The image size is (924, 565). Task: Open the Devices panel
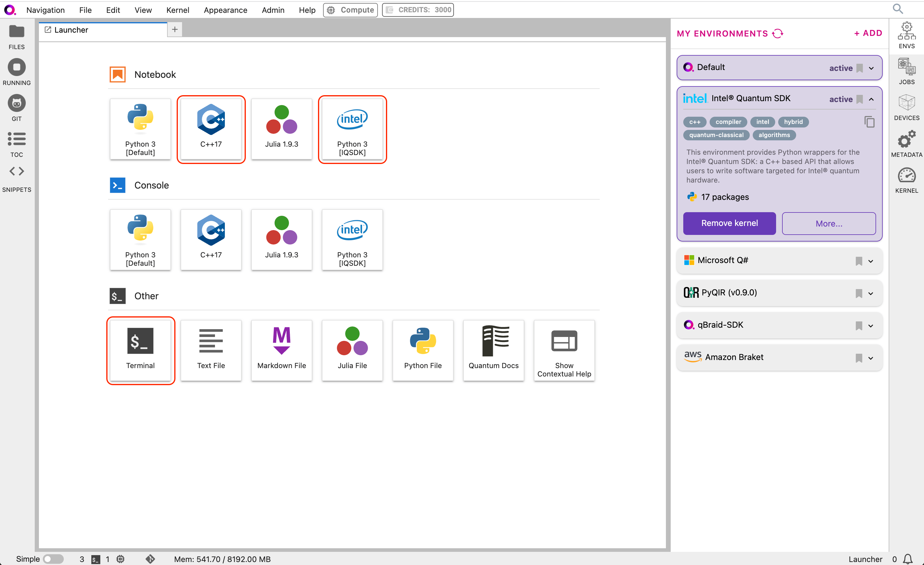pos(906,107)
